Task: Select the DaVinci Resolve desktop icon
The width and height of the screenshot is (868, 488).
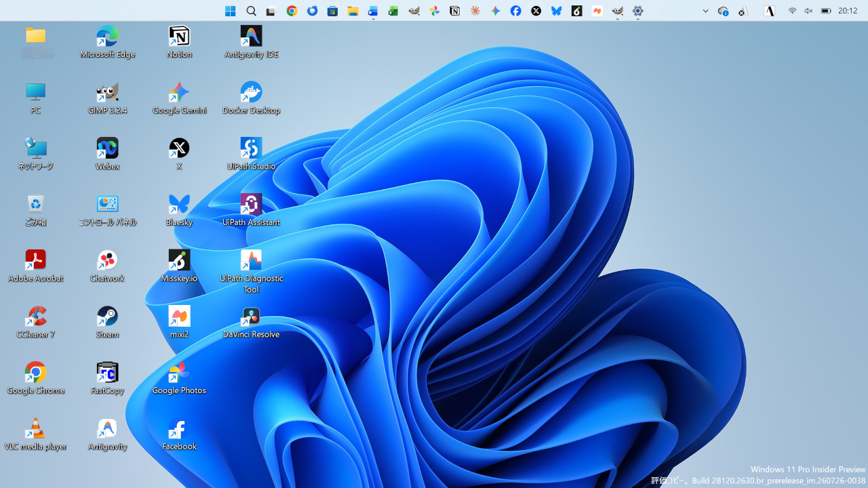Action: (x=251, y=323)
